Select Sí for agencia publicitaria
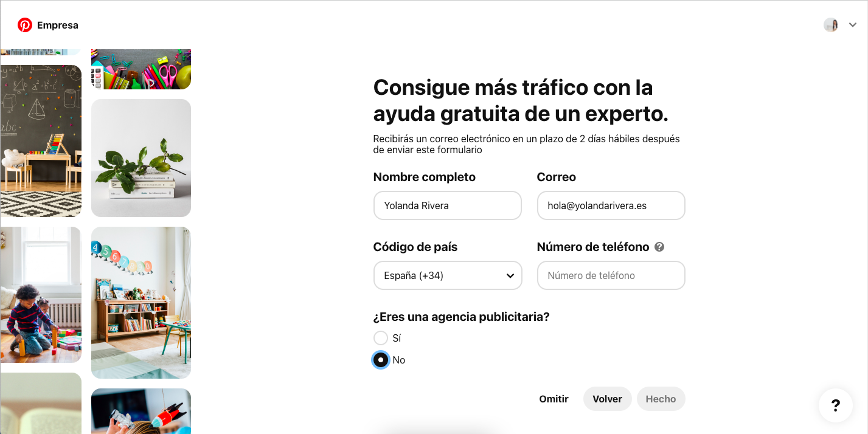 381,338
